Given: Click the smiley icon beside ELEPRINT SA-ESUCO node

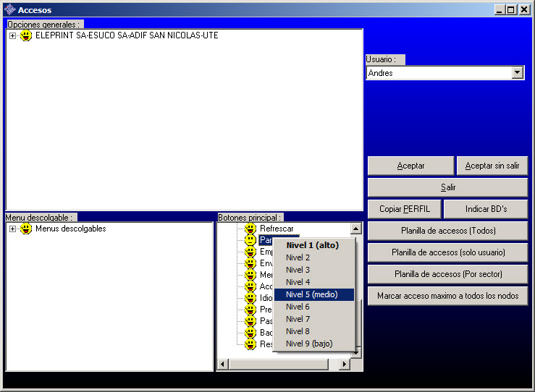Looking at the screenshot, I should point(26,35).
